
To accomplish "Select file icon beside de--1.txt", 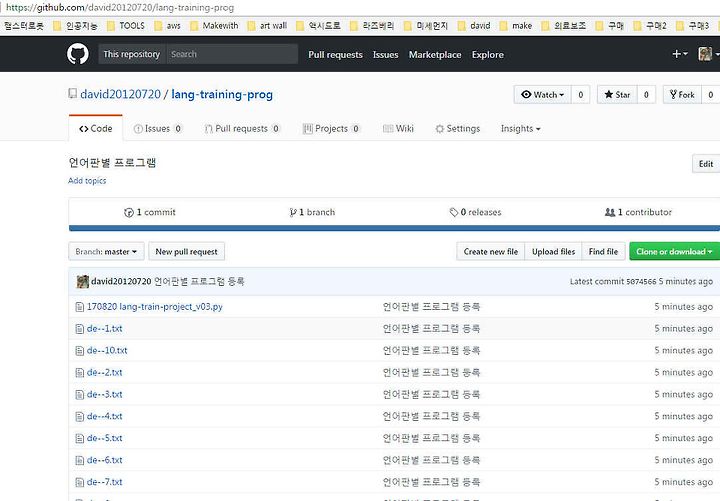I will [79, 329].
